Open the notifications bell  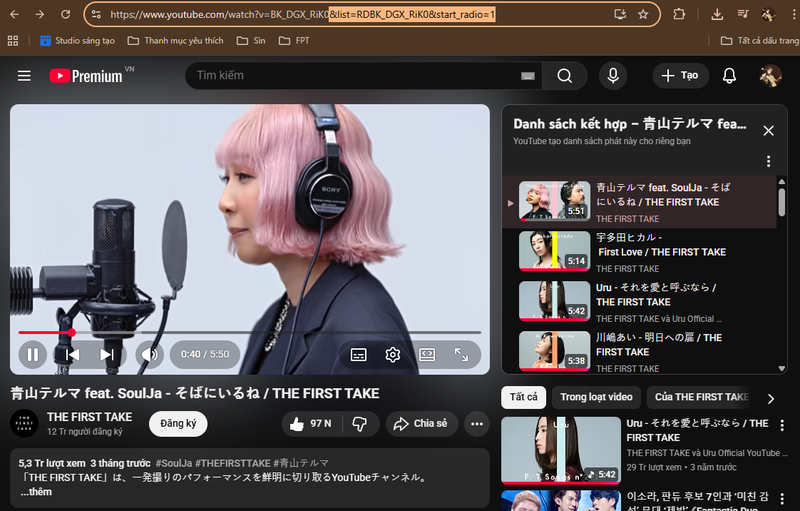click(x=729, y=75)
